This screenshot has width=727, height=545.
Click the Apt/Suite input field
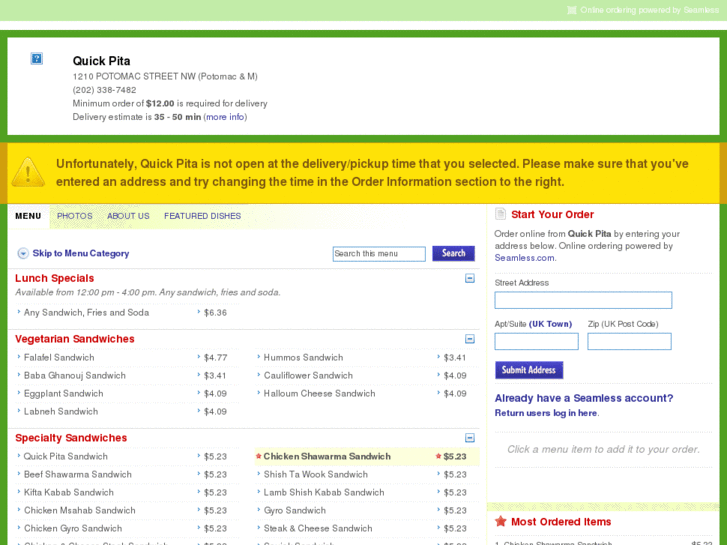tap(536, 341)
